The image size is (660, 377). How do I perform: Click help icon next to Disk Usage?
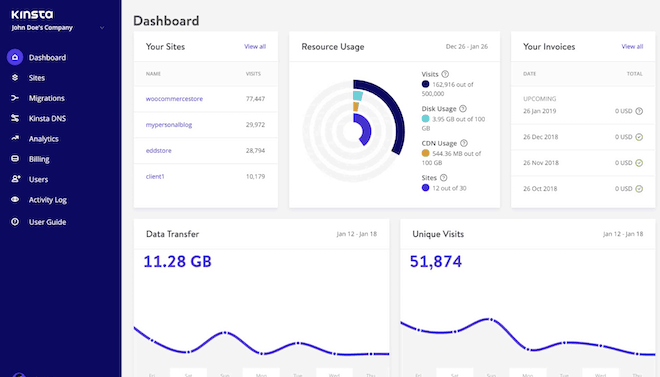click(463, 109)
